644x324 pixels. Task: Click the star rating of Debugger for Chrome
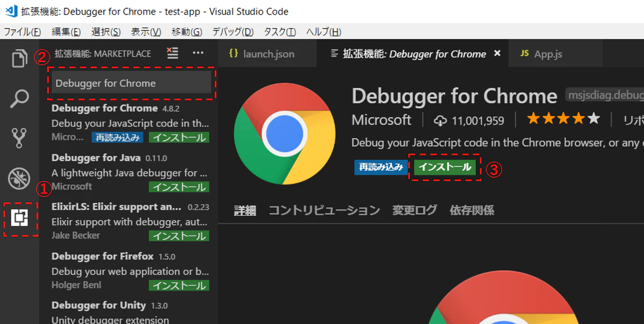tap(563, 119)
